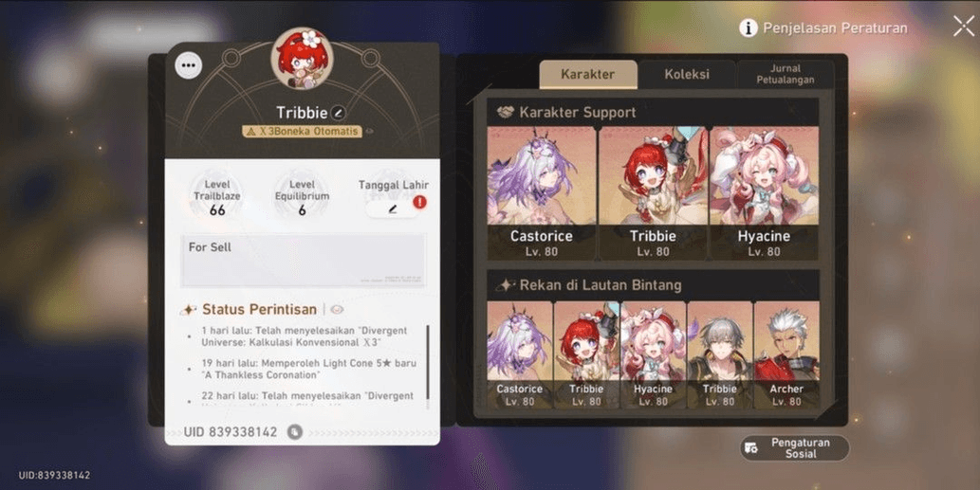Edit the Tribbie nickname with pencil icon

point(338,113)
